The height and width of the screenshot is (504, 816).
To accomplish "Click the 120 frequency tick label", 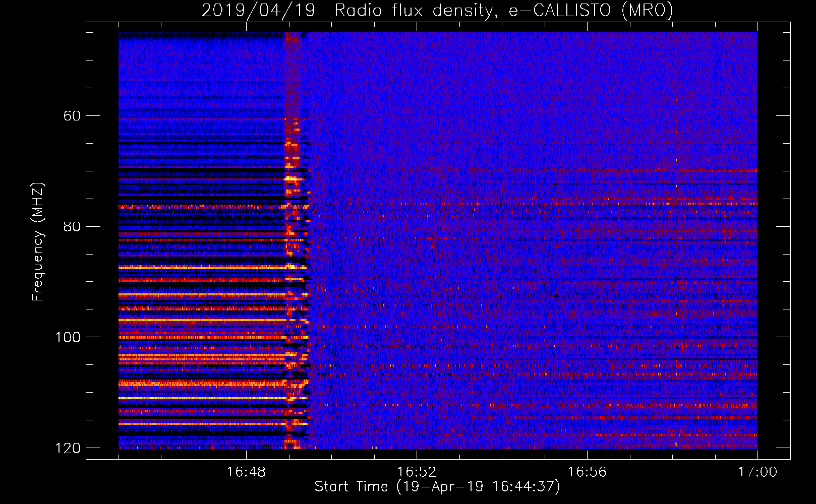I will pos(68,448).
